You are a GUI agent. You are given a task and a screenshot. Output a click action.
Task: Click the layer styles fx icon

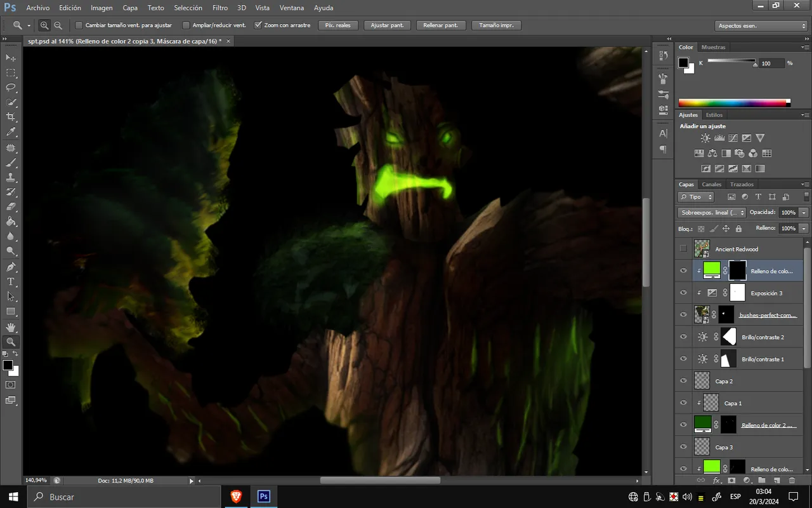point(717,481)
